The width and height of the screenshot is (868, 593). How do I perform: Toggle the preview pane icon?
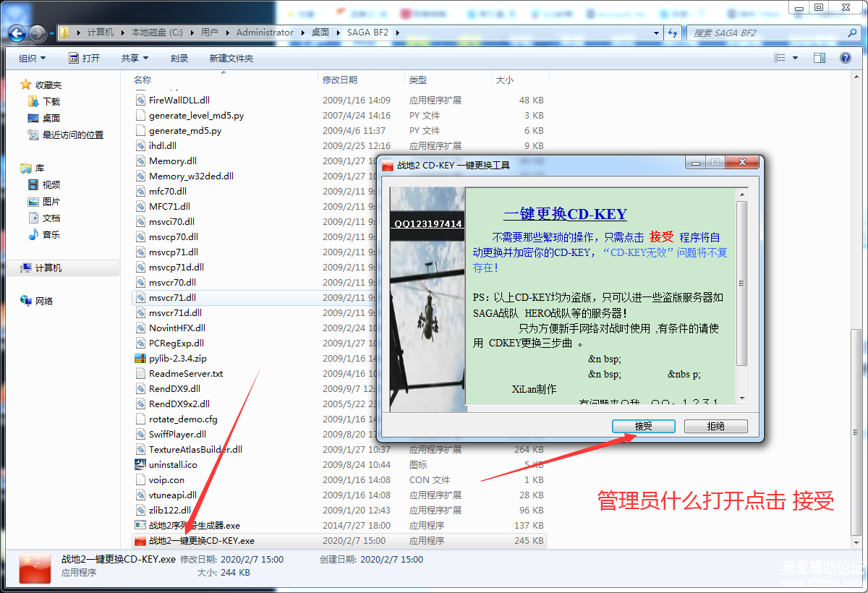[x=820, y=58]
